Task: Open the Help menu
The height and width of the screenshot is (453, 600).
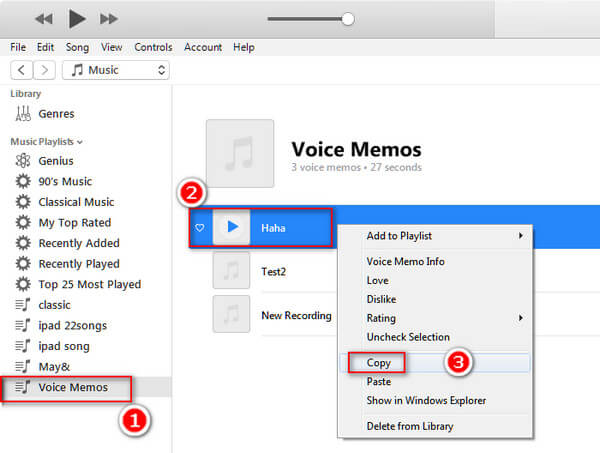Action: coord(244,47)
